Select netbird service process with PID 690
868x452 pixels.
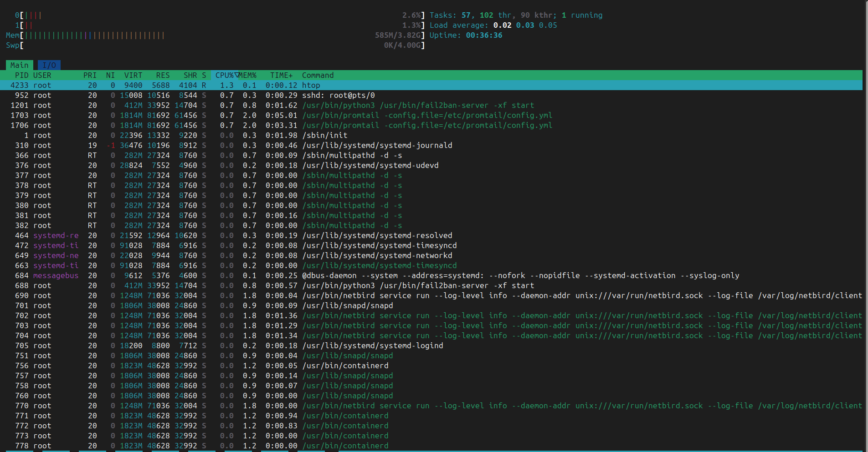click(x=431, y=295)
